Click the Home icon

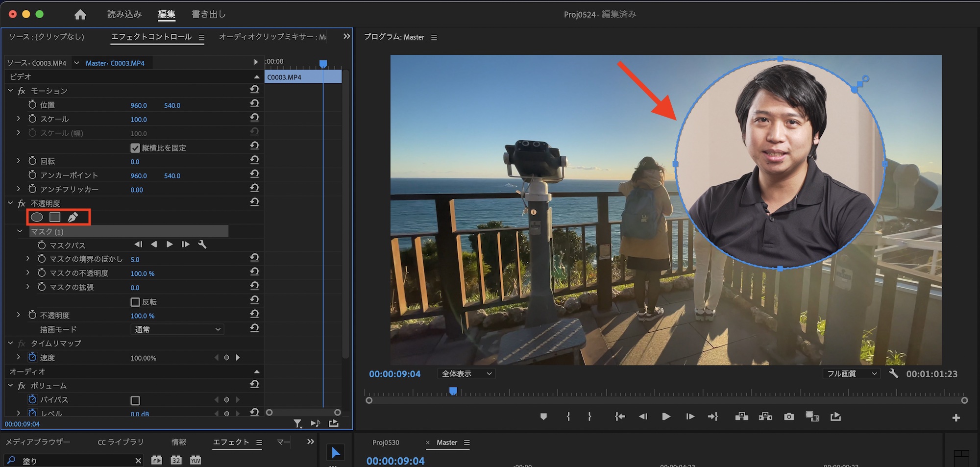point(80,15)
